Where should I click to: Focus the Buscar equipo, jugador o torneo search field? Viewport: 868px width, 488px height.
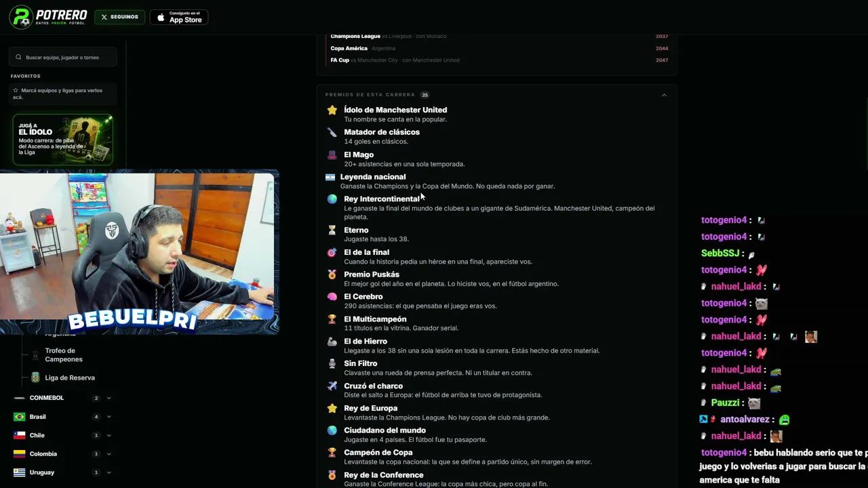click(x=62, y=58)
